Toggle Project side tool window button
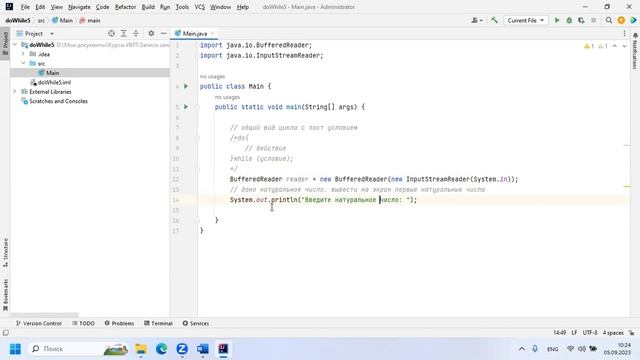 [5, 44]
